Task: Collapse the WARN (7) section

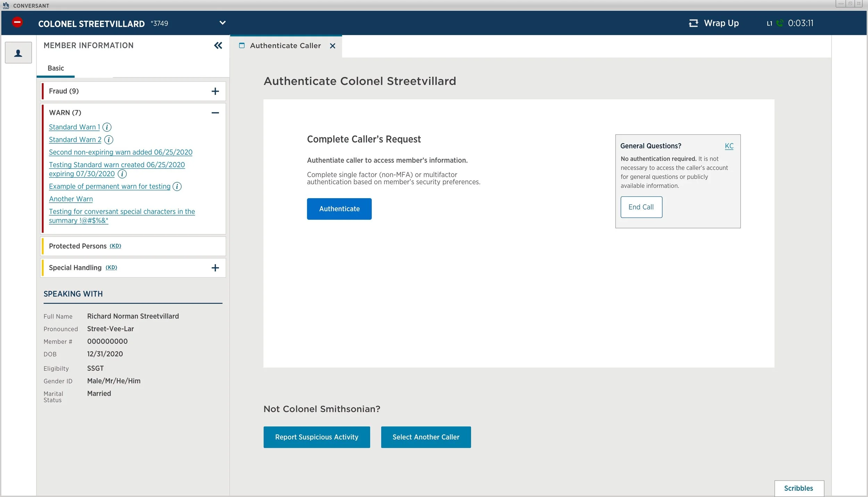Action: 215,113
